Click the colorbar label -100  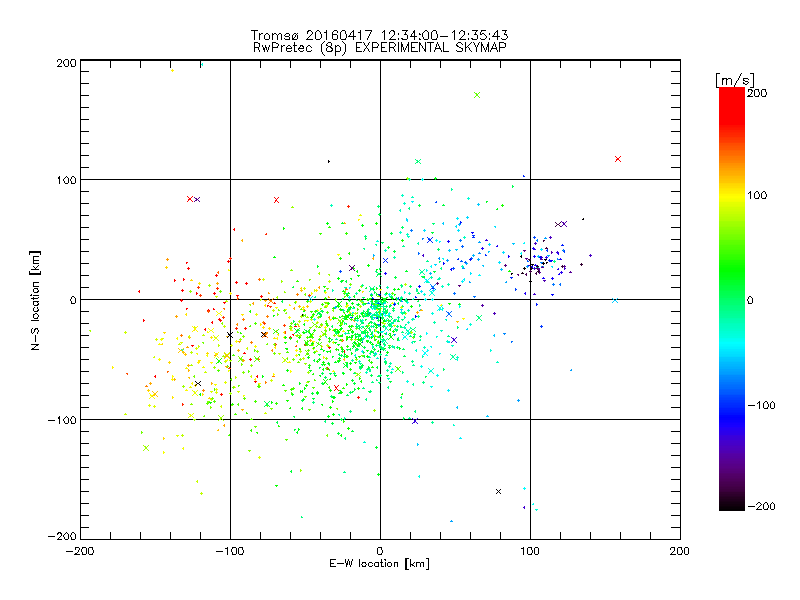tap(761, 405)
